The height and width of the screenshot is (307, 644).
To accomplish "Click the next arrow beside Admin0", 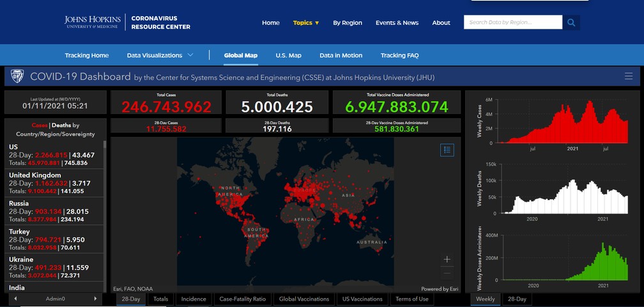I will click(96, 299).
